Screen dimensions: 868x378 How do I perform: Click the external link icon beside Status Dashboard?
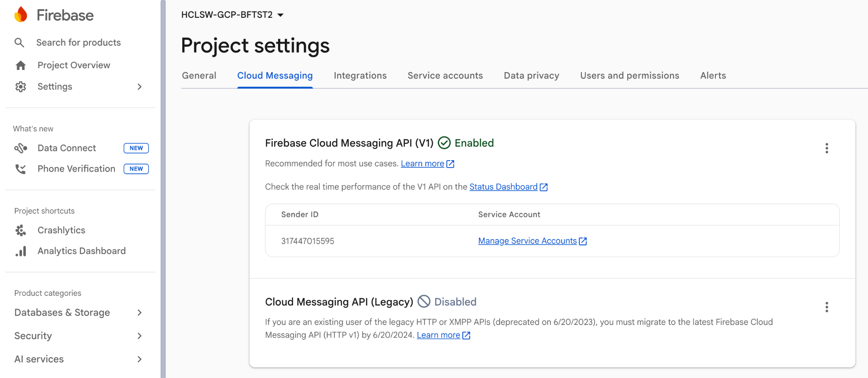[544, 187]
